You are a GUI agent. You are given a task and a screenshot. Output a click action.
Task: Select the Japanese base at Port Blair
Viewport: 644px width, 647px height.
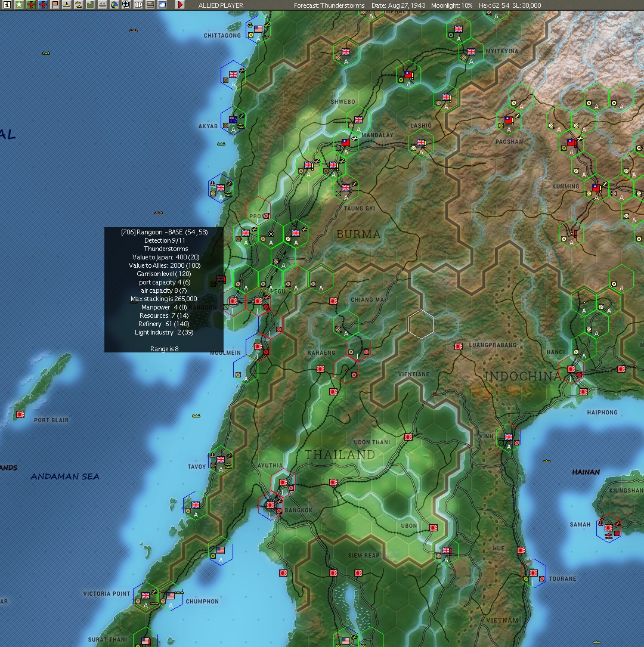20,414
